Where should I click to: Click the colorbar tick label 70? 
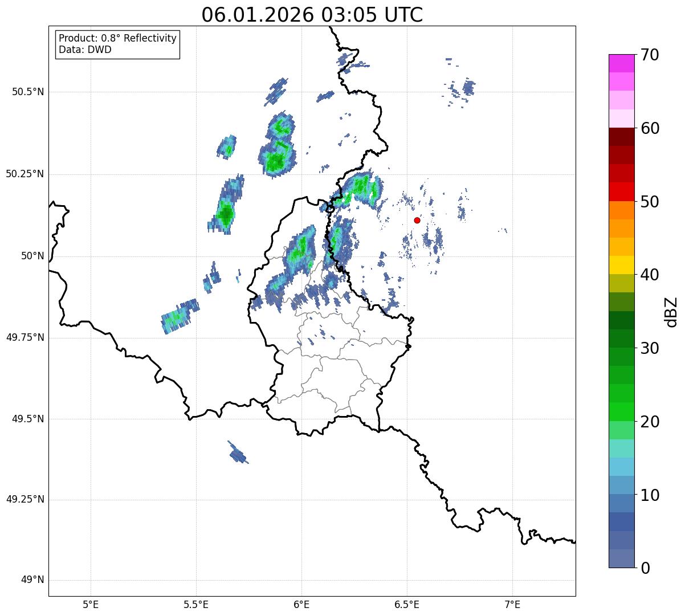click(x=650, y=55)
